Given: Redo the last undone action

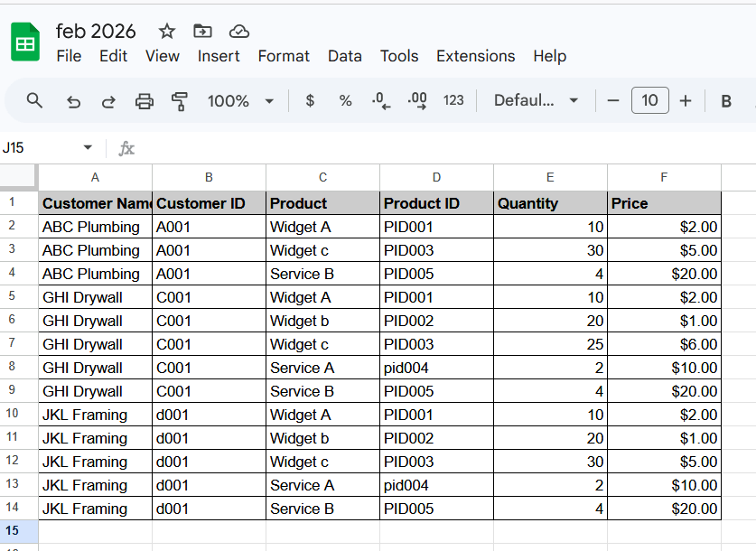Looking at the screenshot, I should (108, 101).
